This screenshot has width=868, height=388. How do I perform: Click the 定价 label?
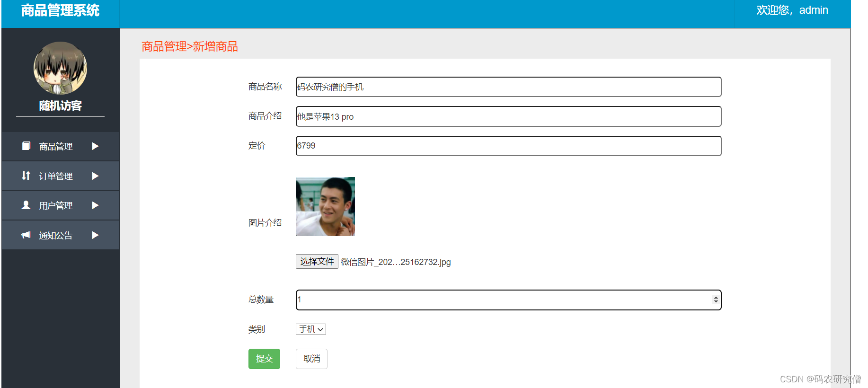257,146
